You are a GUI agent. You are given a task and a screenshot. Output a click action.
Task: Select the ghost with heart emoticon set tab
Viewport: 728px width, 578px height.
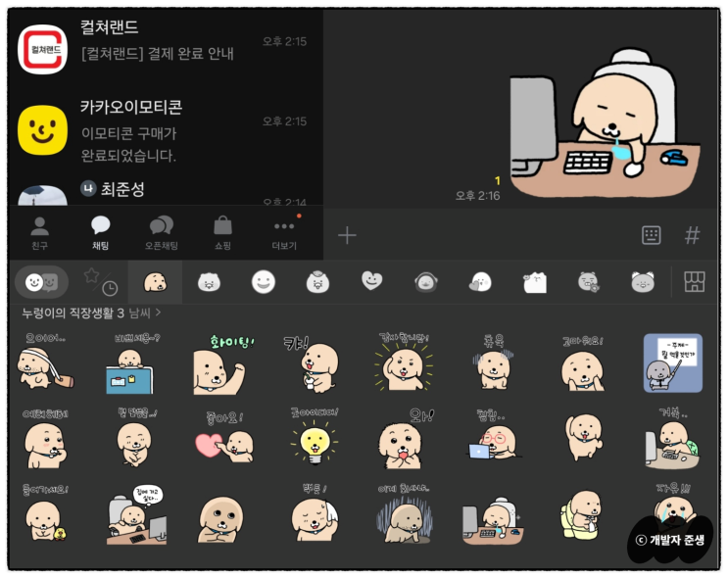[480, 282]
